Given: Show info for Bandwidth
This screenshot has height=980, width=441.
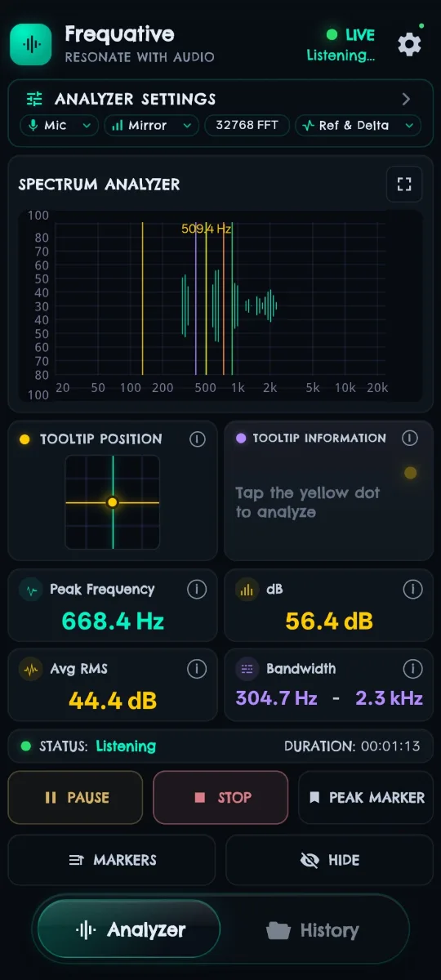Looking at the screenshot, I should point(412,669).
